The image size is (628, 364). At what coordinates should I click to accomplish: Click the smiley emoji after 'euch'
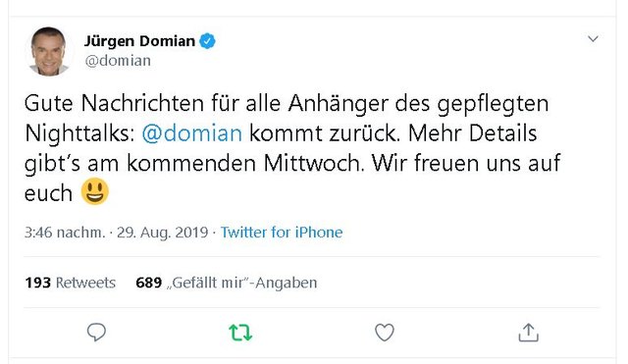[95, 191]
